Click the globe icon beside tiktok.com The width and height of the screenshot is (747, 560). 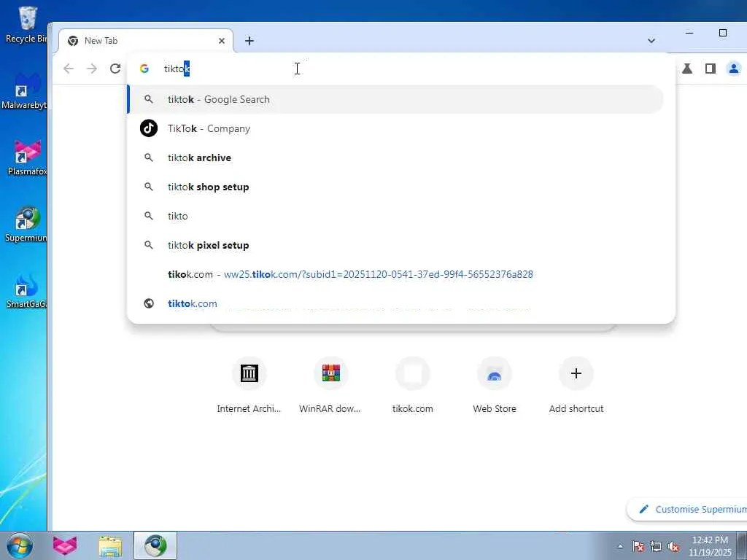pos(149,303)
